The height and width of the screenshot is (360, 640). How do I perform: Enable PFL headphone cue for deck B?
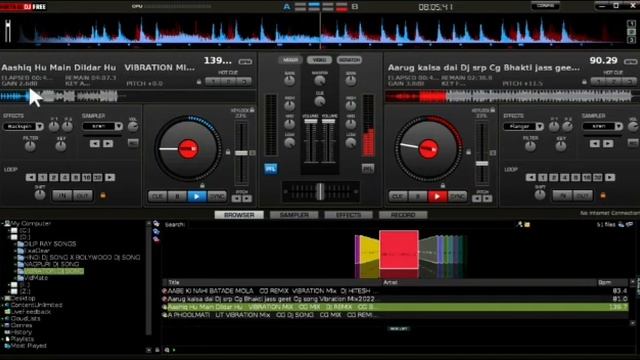368,169
